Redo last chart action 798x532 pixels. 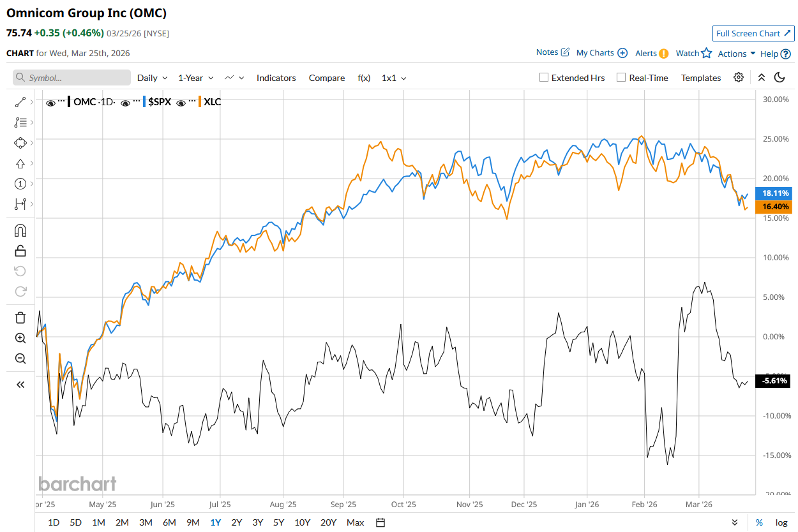coord(20,292)
